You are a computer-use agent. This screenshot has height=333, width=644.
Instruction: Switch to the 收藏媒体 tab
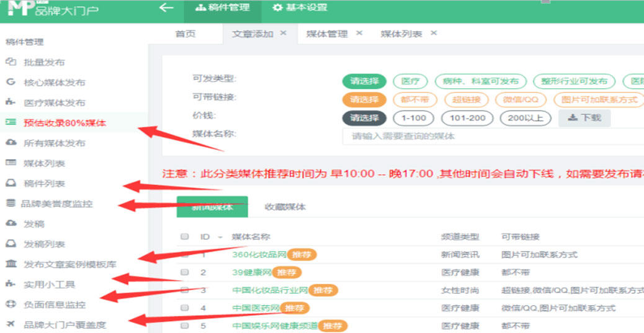(285, 207)
